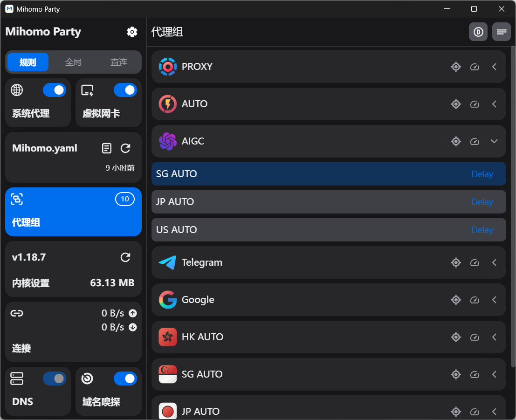Screen dimensions: 516x420
Task: Click the Mihomo.yaml refresh icon
Action: pyautogui.click(x=125, y=148)
